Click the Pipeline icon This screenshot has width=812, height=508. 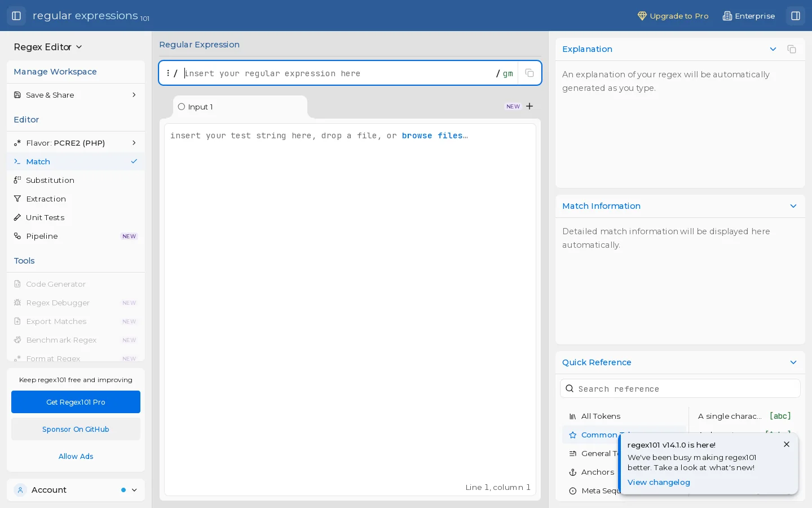tap(17, 236)
